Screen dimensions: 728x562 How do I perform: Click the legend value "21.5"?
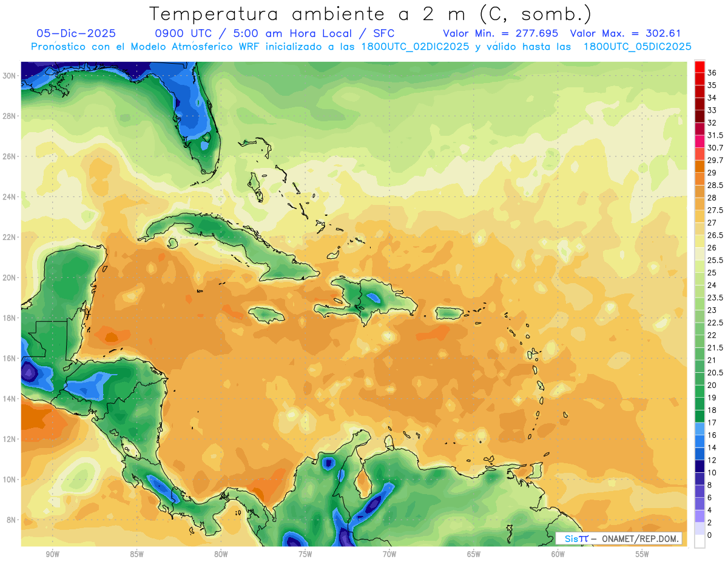(715, 347)
